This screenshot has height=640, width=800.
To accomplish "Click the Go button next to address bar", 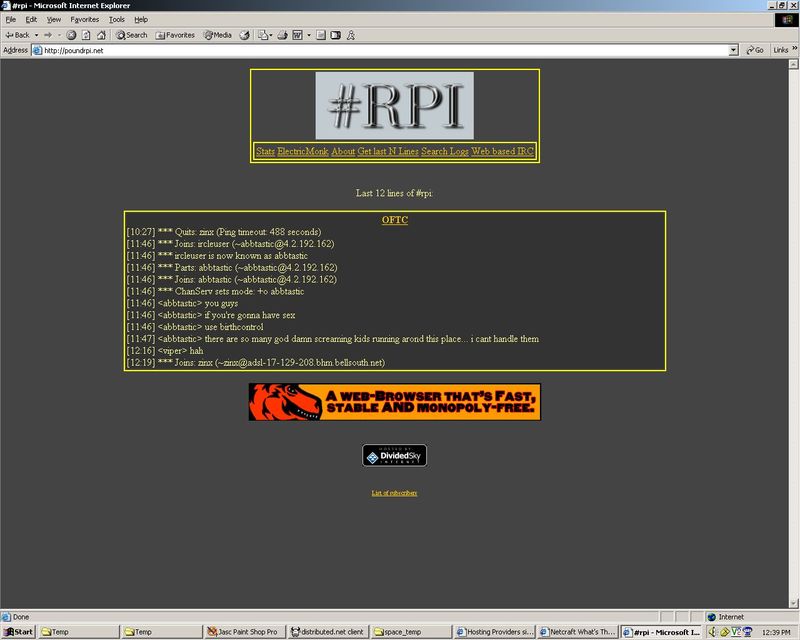I will tap(755, 50).
